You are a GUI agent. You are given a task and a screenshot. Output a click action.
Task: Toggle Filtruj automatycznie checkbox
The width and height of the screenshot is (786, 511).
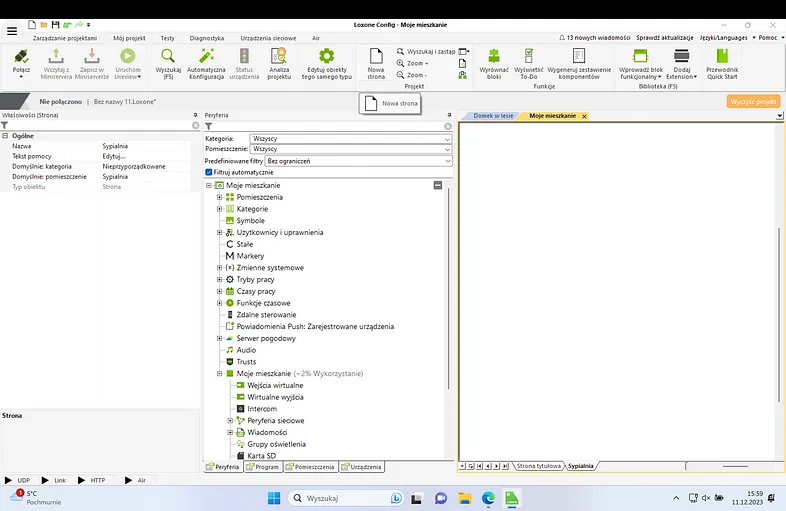click(209, 172)
